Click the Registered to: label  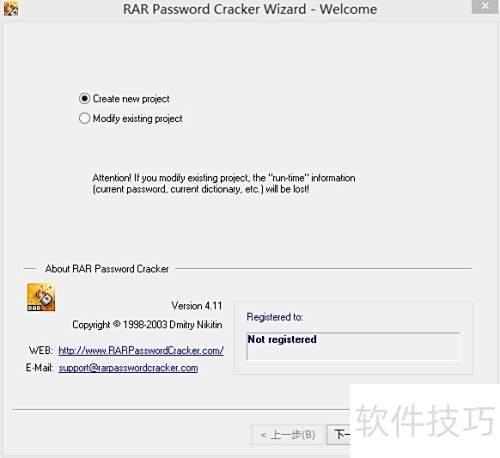coord(275,317)
